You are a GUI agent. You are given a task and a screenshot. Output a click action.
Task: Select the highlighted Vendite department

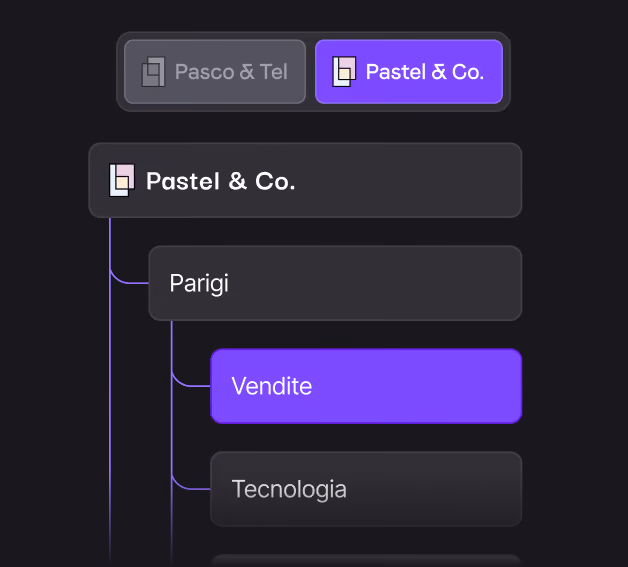click(x=366, y=386)
